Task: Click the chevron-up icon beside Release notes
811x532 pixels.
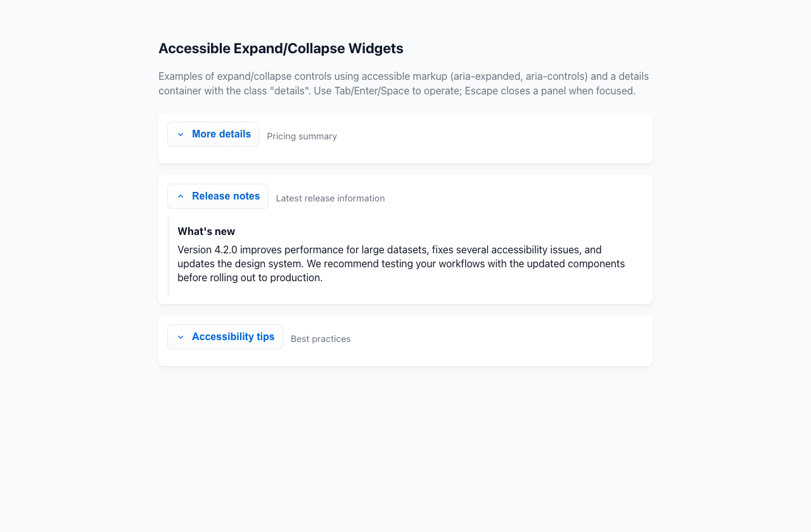Action: [x=181, y=196]
